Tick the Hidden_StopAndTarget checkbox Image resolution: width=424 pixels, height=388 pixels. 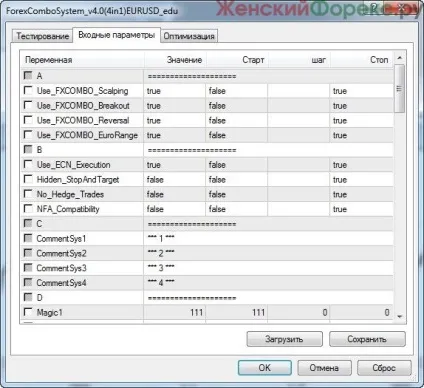tap(28, 179)
